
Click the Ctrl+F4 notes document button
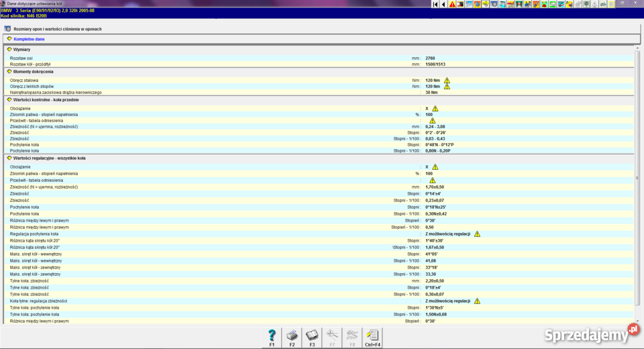tap(372, 336)
